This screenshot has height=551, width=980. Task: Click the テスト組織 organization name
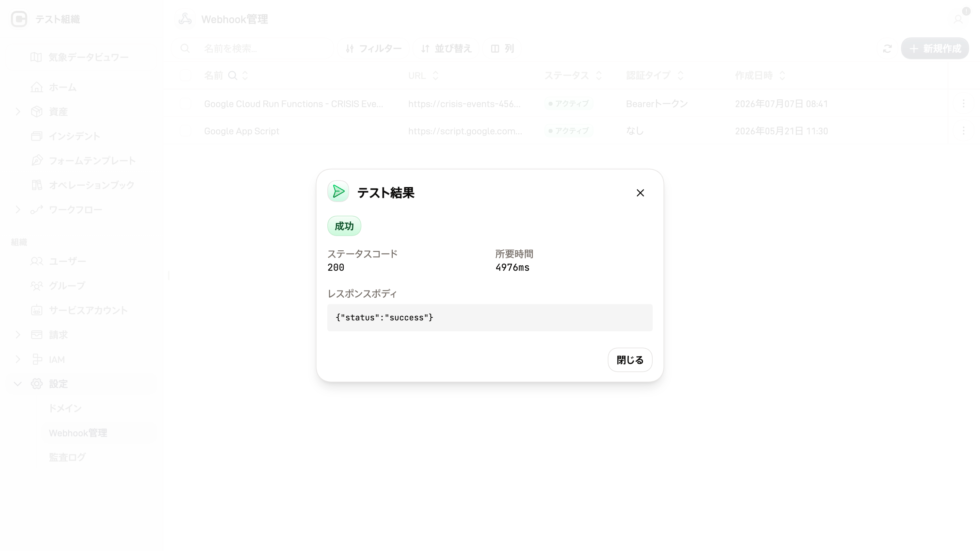pos(58,19)
